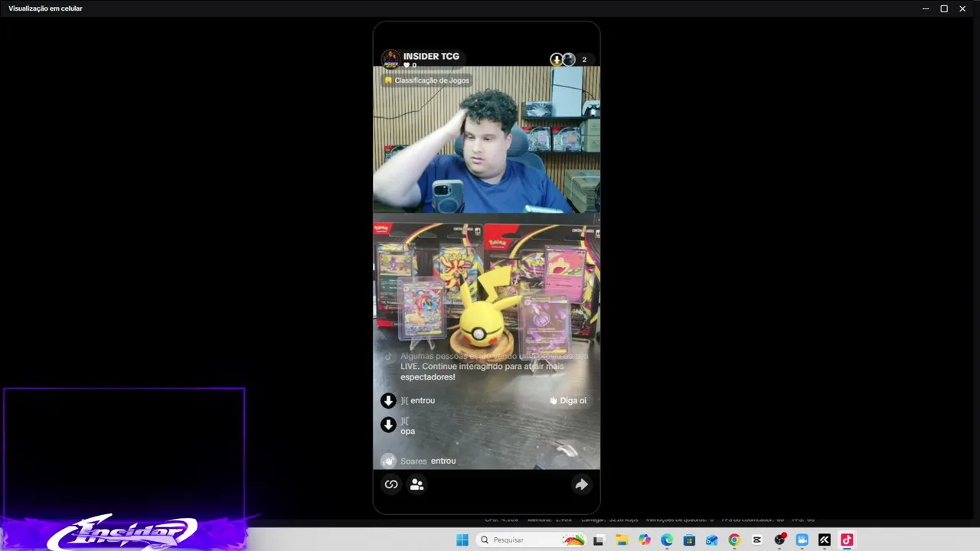Open the viewer count showing 2
980x551 pixels.
[x=584, y=60]
